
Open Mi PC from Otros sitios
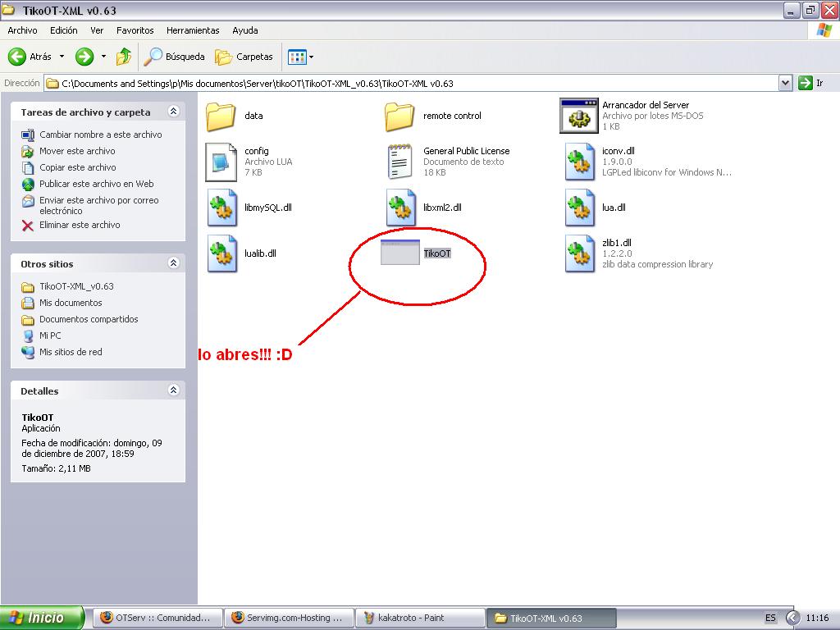[41, 336]
